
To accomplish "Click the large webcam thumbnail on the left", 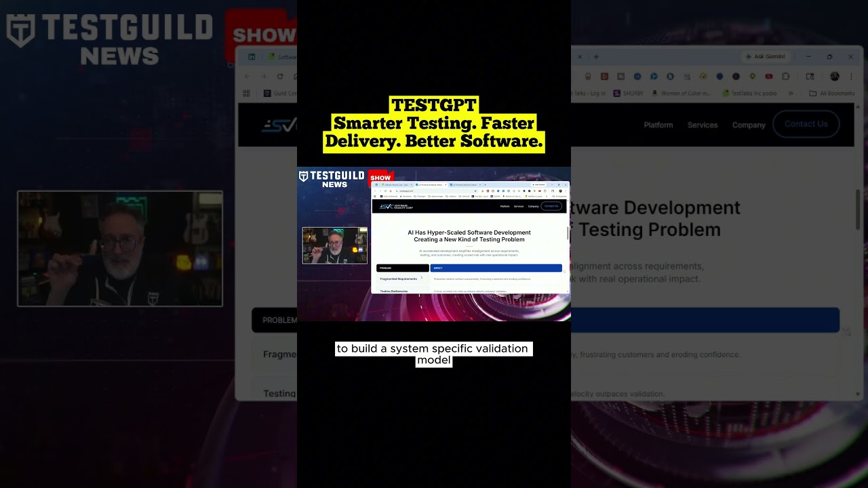I will point(120,249).
